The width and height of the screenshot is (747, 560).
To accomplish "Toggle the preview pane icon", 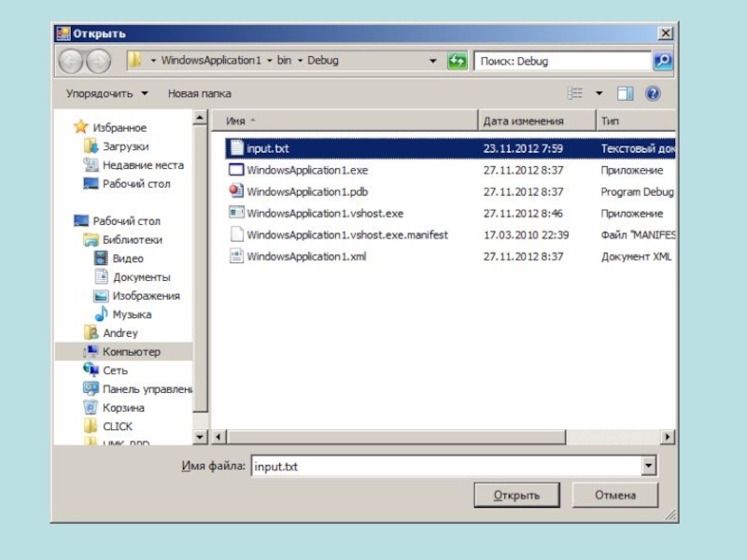I will tap(626, 93).
